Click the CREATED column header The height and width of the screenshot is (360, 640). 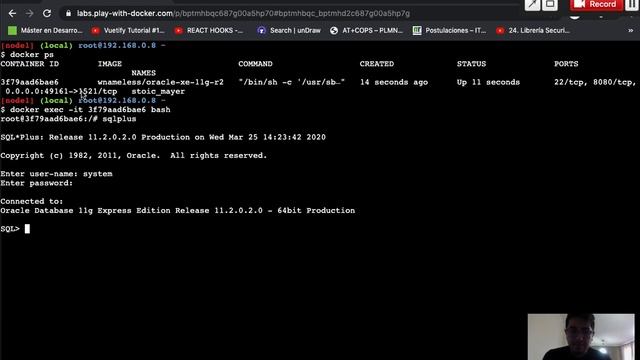(x=377, y=64)
